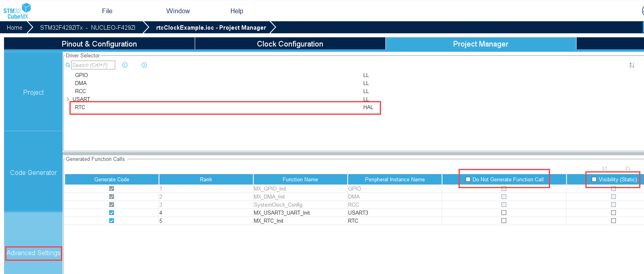Click the move-rank-up icon above the table
The image size is (644, 274).
pyautogui.click(x=604, y=168)
